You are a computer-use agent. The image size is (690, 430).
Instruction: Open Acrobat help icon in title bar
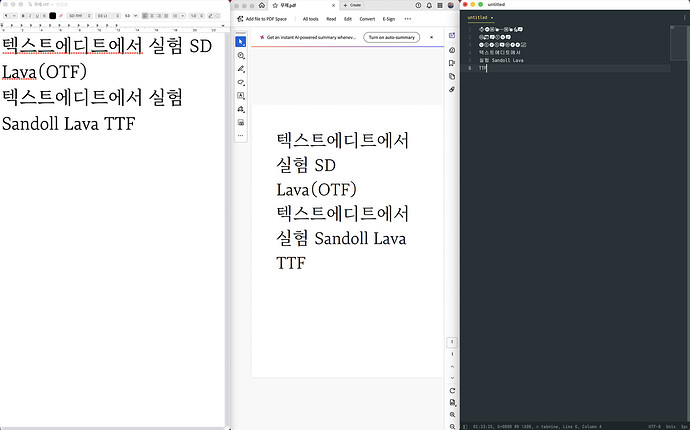click(x=418, y=5)
